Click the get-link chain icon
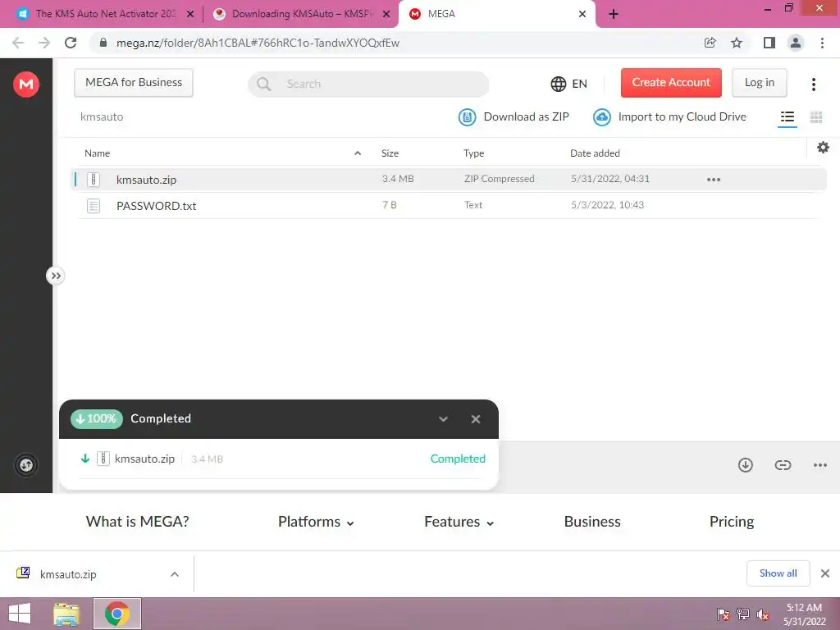 783,464
